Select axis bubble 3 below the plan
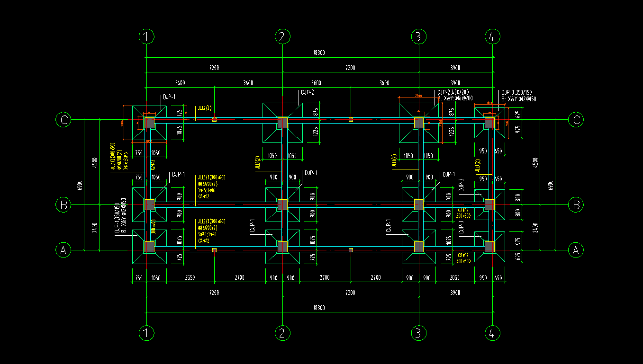643x364 pixels. coord(418,333)
